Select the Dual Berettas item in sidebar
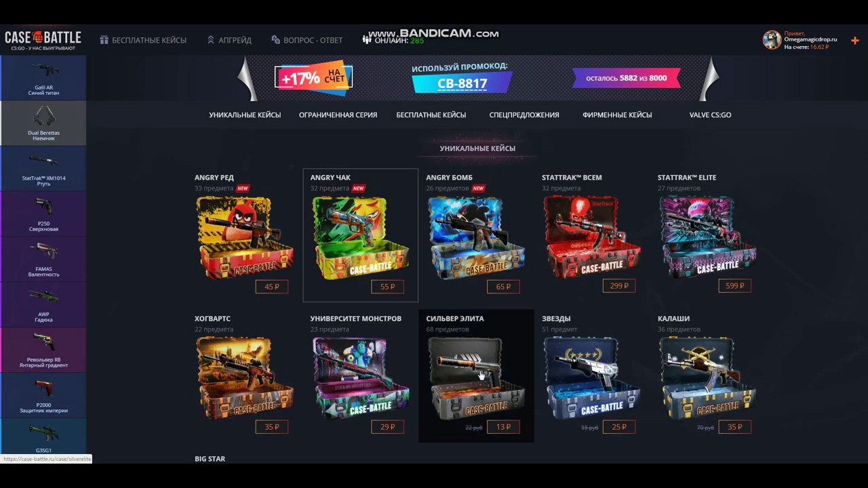The height and width of the screenshot is (488, 868). pyautogui.click(x=43, y=123)
